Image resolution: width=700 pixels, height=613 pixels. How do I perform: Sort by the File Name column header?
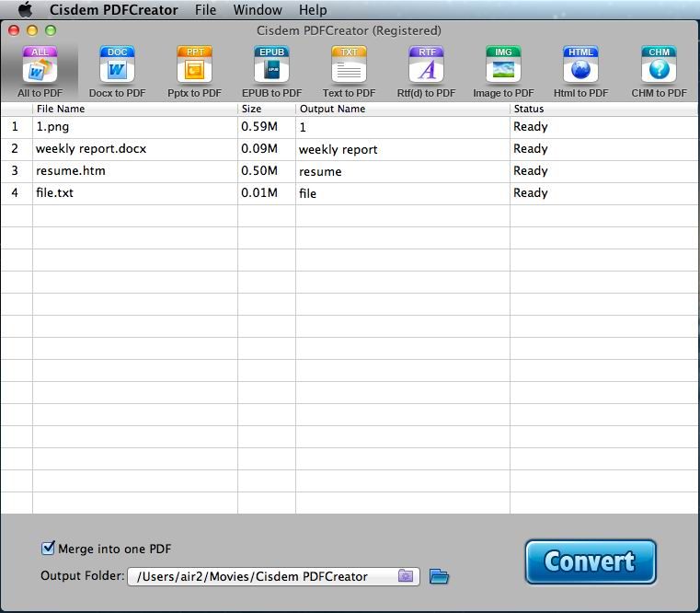click(x=134, y=109)
